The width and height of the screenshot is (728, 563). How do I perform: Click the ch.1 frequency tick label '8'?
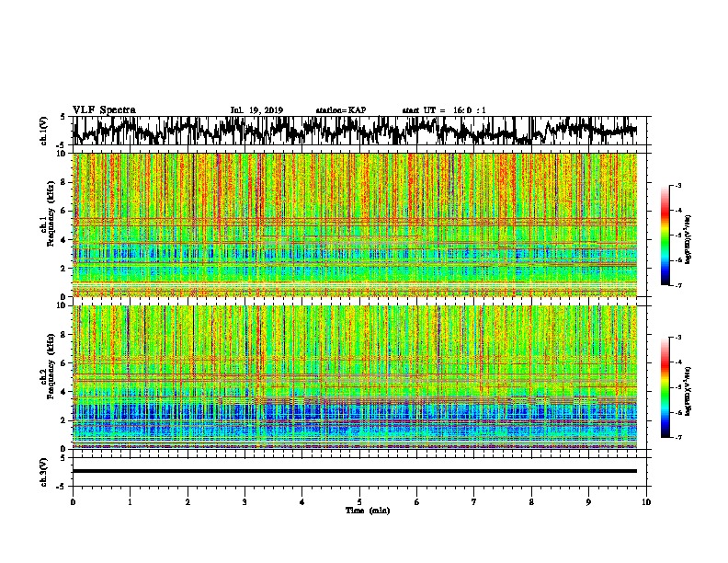[x=64, y=182]
